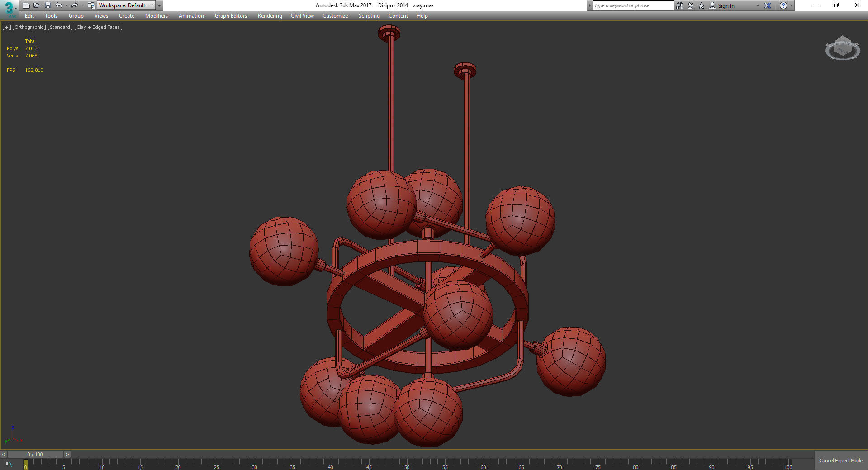Toggle the Clay + Edged Faces shading label
This screenshot has height=470, width=868.
(98, 27)
